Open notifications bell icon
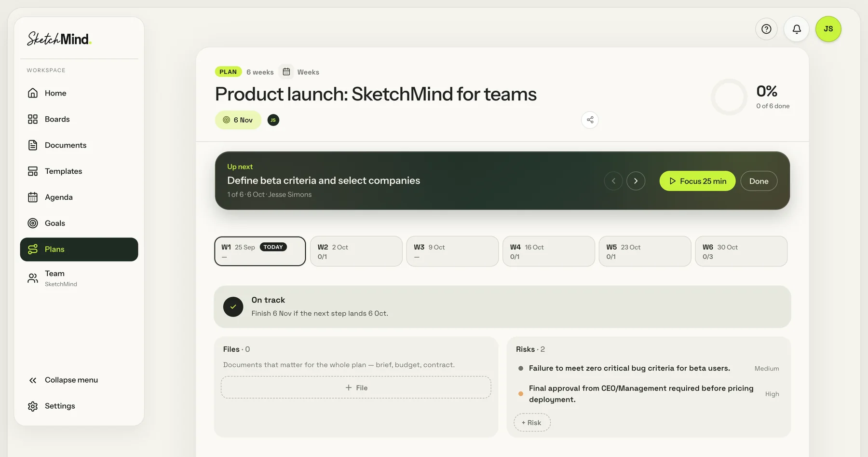 797,29
